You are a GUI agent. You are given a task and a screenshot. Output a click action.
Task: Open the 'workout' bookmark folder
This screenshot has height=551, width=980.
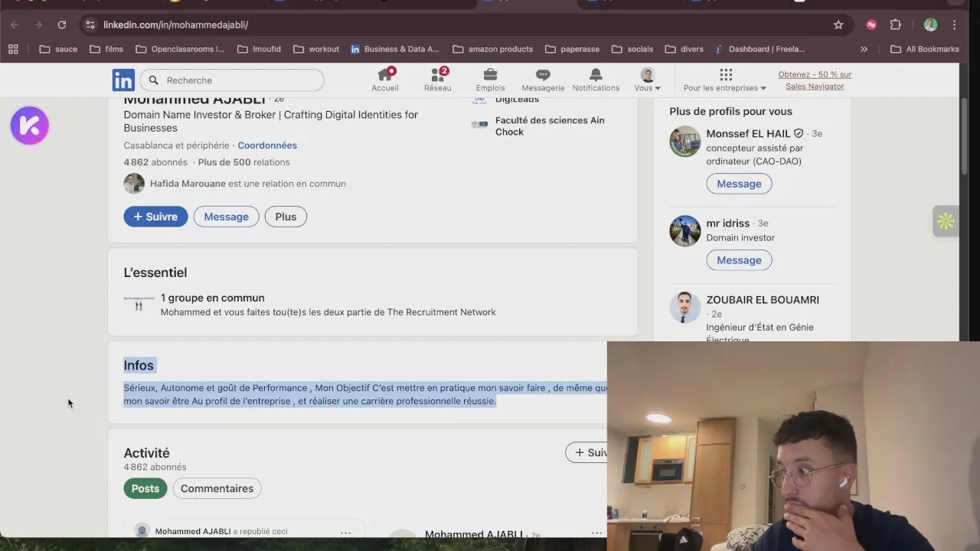[x=316, y=49]
